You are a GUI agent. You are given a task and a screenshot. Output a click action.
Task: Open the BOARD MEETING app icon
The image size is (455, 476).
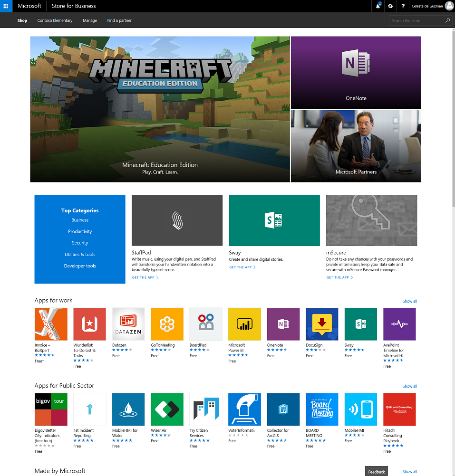tap(322, 409)
